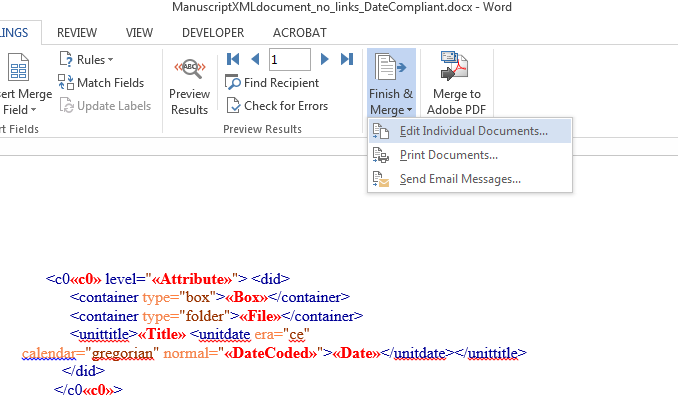Click the Find Recipient magnifier icon
Screen dimensions: 678x409
pyautogui.click(x=233, y=83)
